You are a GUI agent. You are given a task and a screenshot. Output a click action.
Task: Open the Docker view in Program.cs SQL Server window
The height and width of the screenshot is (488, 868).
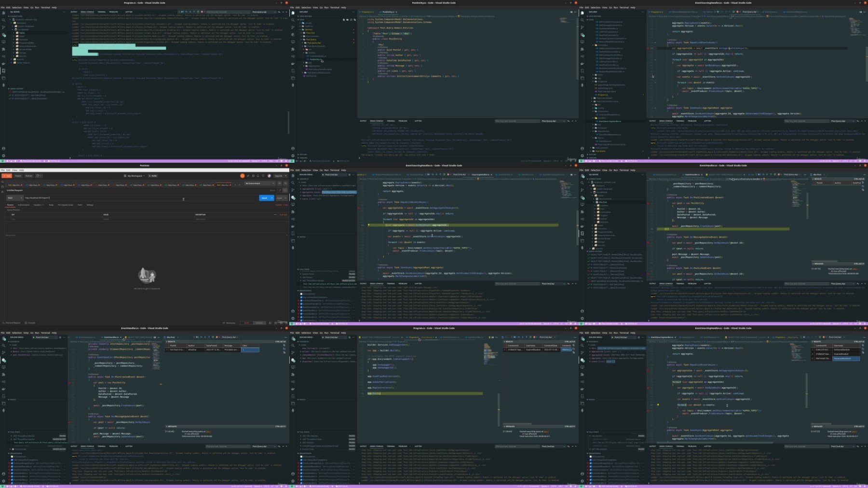pyautogui.click(x=3, y=64)
